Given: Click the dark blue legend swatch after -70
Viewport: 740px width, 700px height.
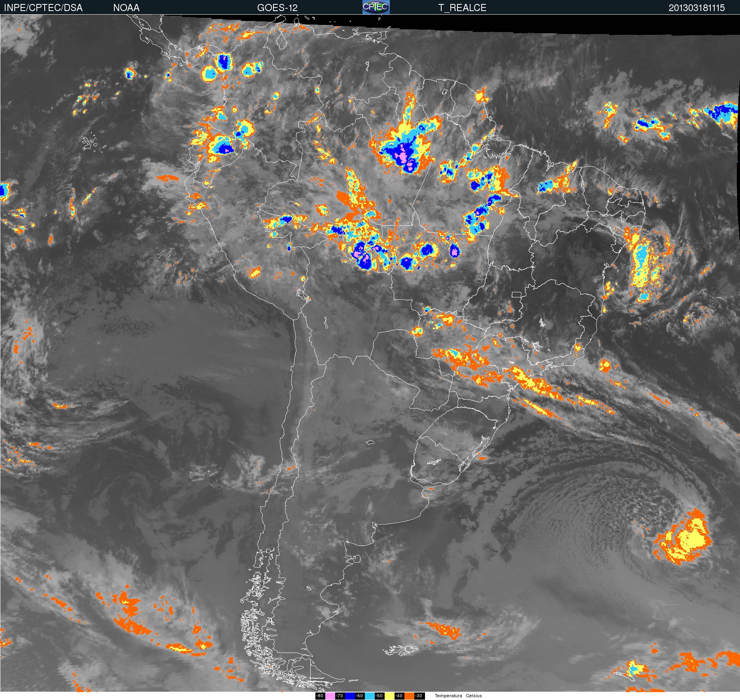Looking at the screenshot, I should coord(350,696).
